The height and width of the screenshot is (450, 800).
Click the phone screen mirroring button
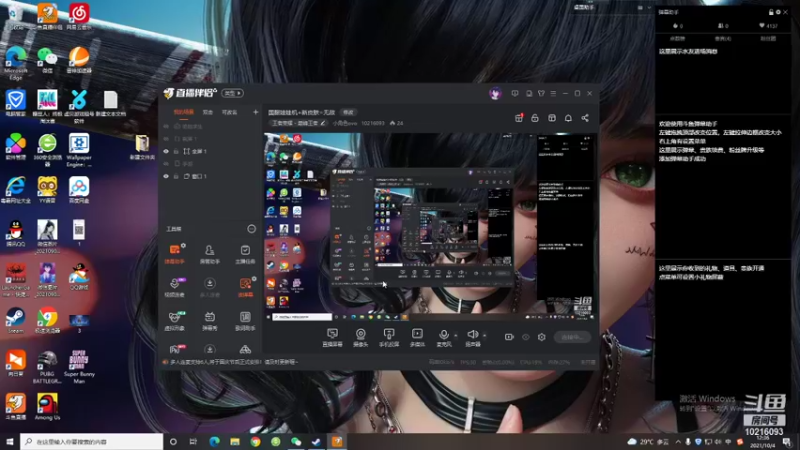(x=389, y=337)
